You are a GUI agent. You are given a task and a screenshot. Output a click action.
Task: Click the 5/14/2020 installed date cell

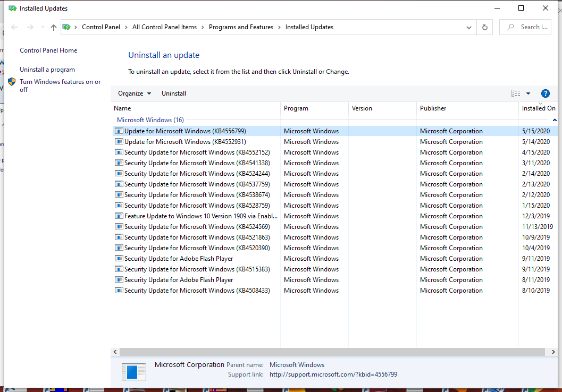click(x=536, y=142)
